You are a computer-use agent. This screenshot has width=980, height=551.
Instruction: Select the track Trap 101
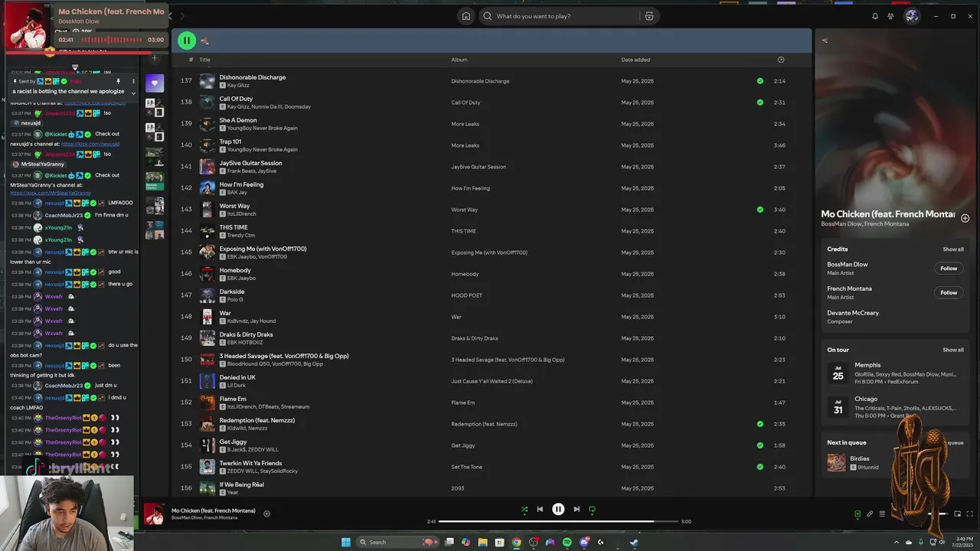coord(230,142)
